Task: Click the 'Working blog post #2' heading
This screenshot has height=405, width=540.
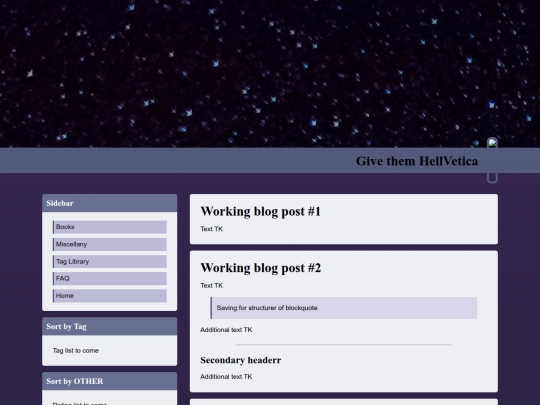Action: (x=260, y=268)
